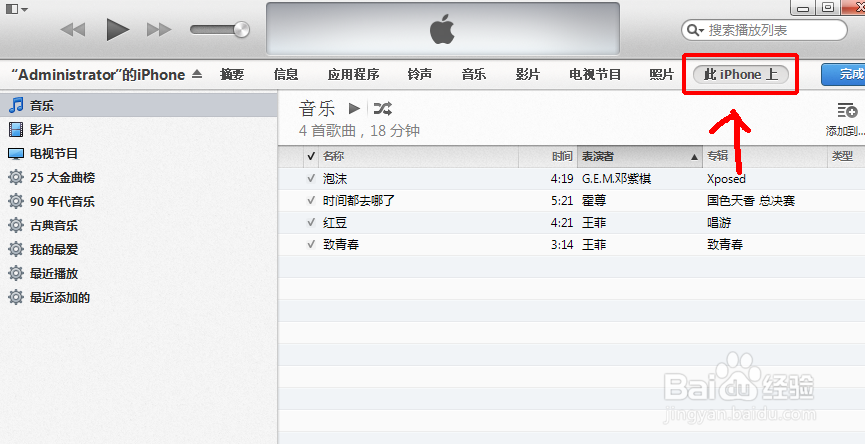Select 音乐 music note icon in sidebar
Image resolution: width=865 pixels, height=444 pixels.
click(x=16, y=105)
